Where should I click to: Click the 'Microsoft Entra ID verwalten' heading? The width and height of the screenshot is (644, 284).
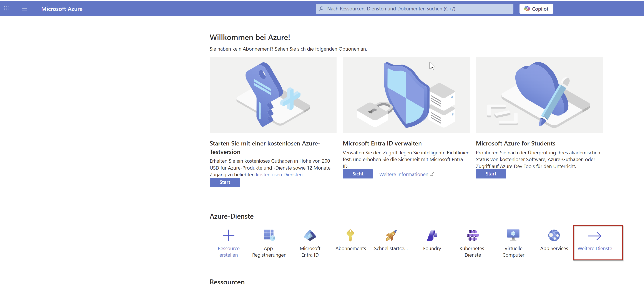[382, 143]
